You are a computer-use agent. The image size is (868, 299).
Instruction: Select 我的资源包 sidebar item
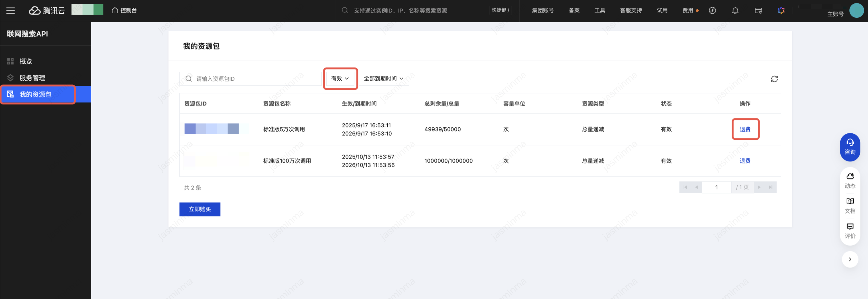pos(35,94)
